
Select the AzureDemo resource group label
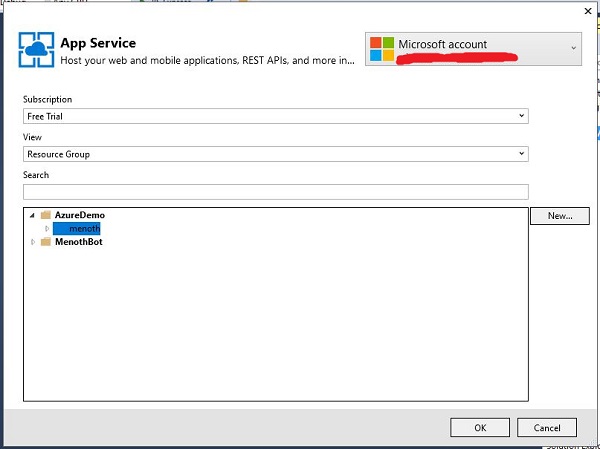coord(80,215)
